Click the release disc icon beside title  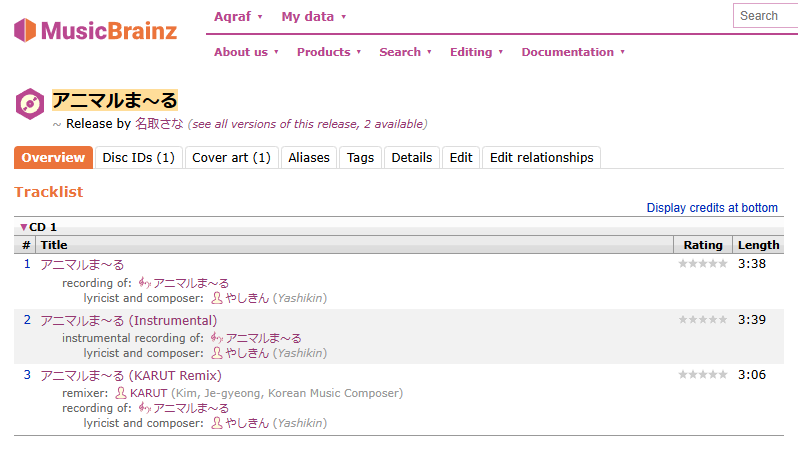[30, 103]
